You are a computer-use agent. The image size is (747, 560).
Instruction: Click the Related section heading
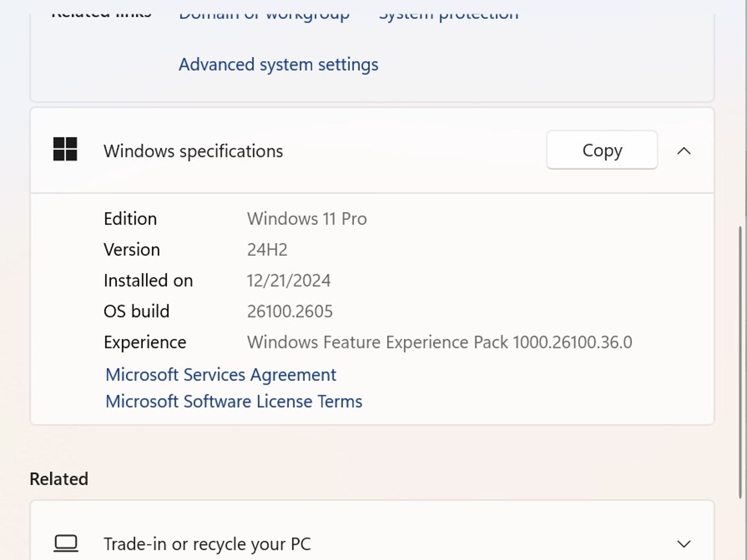point(59,479)
